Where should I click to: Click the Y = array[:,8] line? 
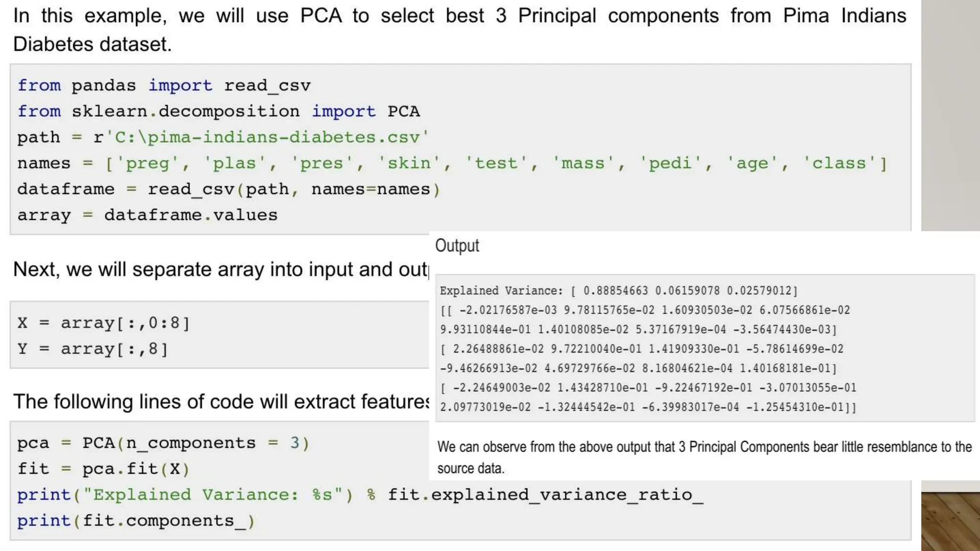(x=93, y=349)
